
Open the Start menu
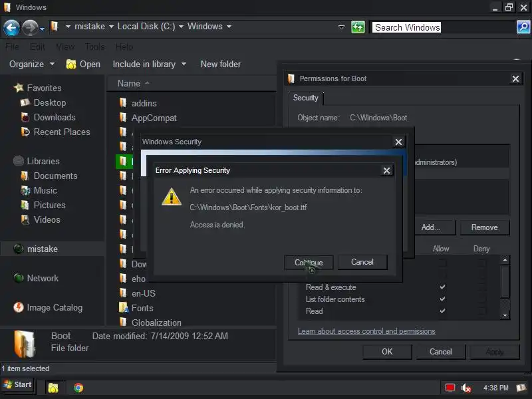click(17, 384)
